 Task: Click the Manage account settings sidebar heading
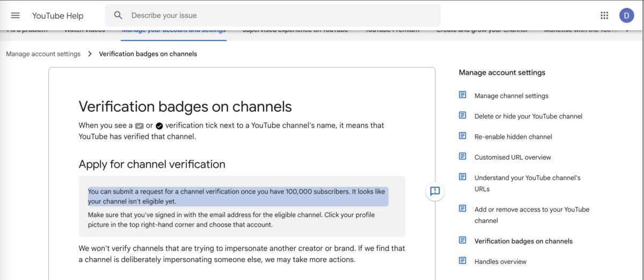[x=502, y=73]
